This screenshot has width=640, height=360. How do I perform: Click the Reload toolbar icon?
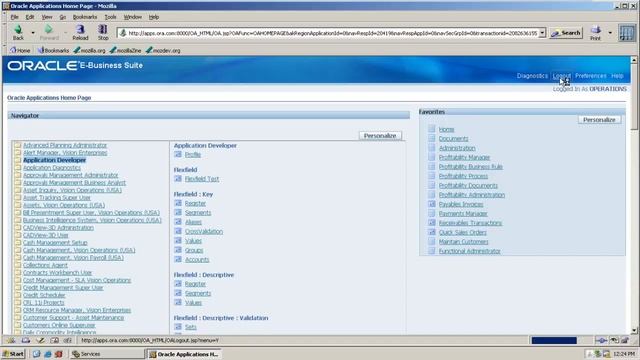tap(80, 29)
